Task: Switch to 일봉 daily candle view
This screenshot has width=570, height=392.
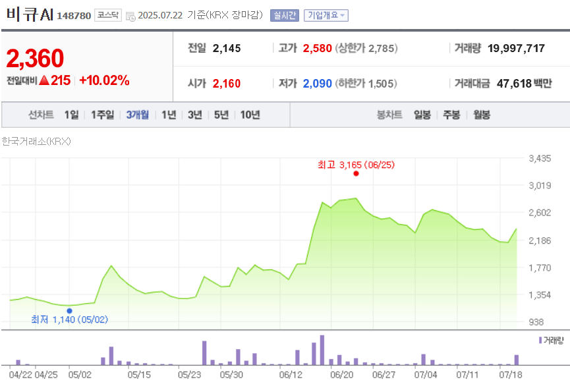Action: coord(422,115)
